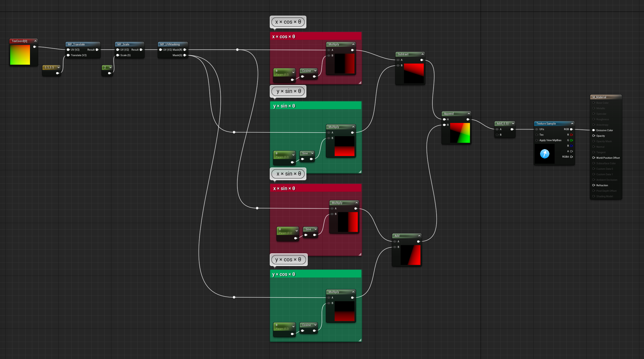Click the Refraction input pin on M_Material
Viewport: 644px width, 359px height.
coord(594,185)
